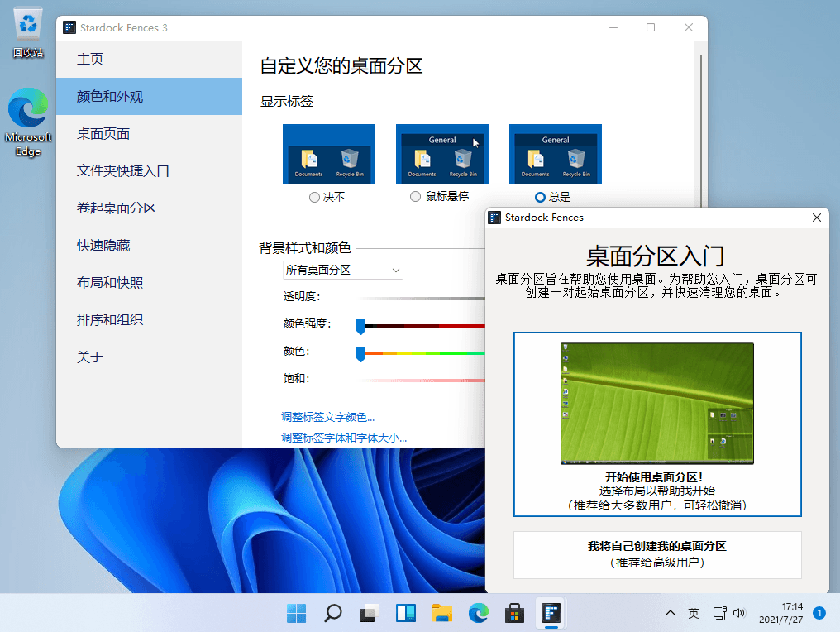Show hidden system tray icons chevron
This screenshot has height=632, width=840.
[670, 613]
